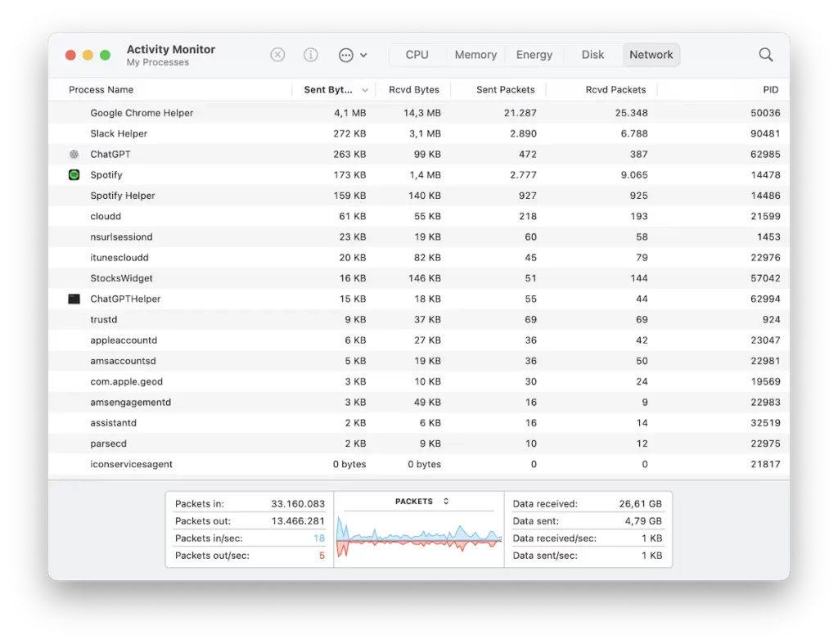Select the iconservicesagent process
The image size is (838, 644).
[x=131, y=464]
